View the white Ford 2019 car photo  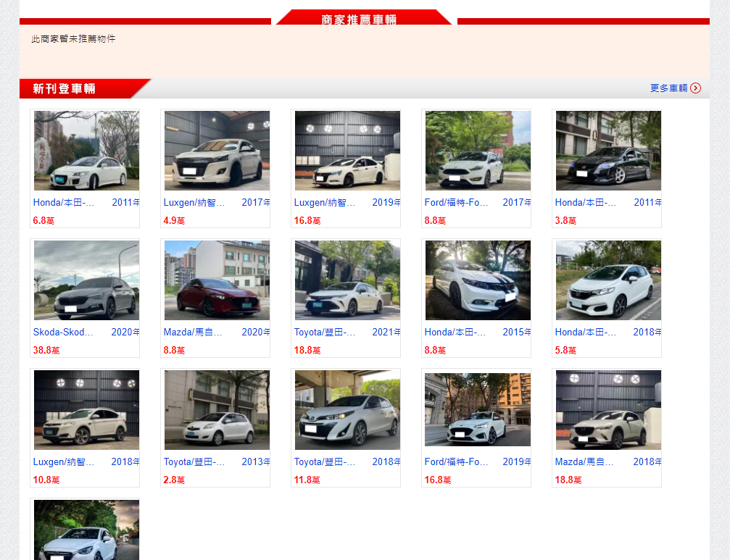point(478,410)
